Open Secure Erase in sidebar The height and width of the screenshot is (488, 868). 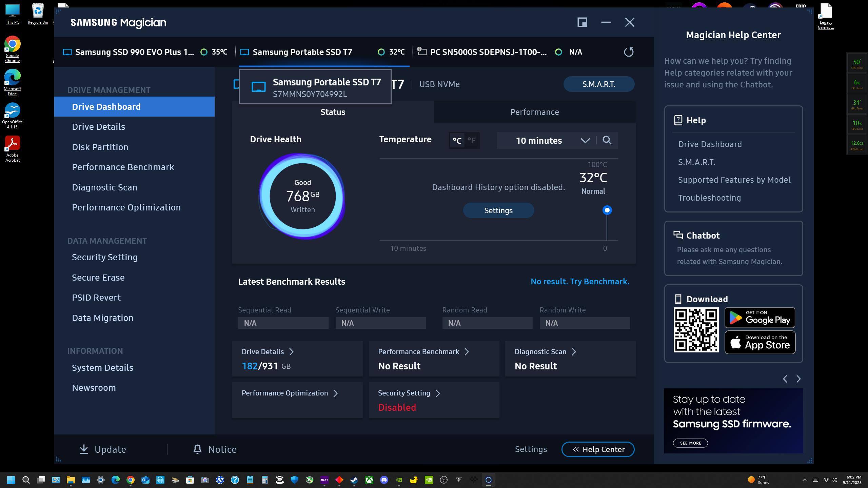pos(98,278)
